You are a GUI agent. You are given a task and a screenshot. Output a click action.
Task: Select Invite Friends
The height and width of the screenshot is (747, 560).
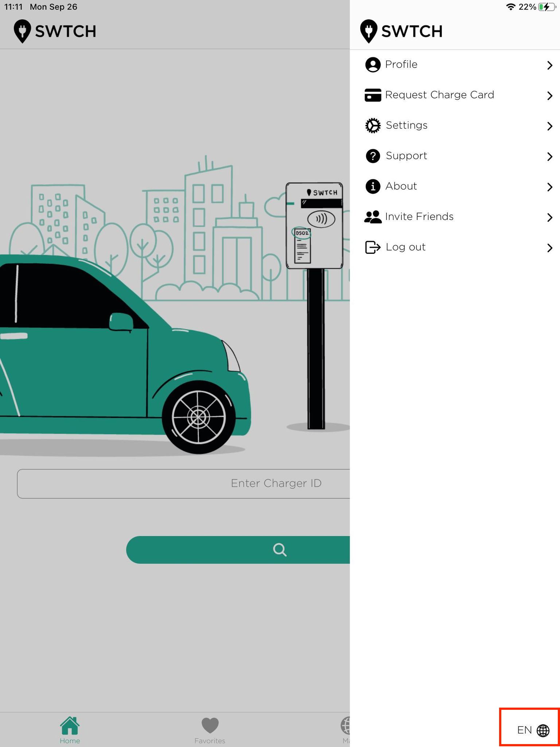coord(455,217)
